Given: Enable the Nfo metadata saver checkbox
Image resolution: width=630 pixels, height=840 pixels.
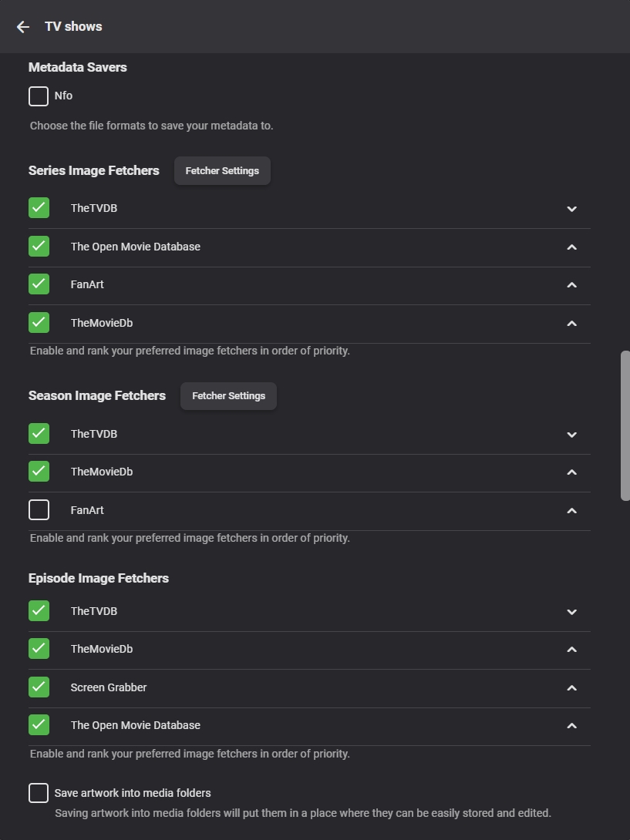Looking at the screenshot, I should 39,96.
